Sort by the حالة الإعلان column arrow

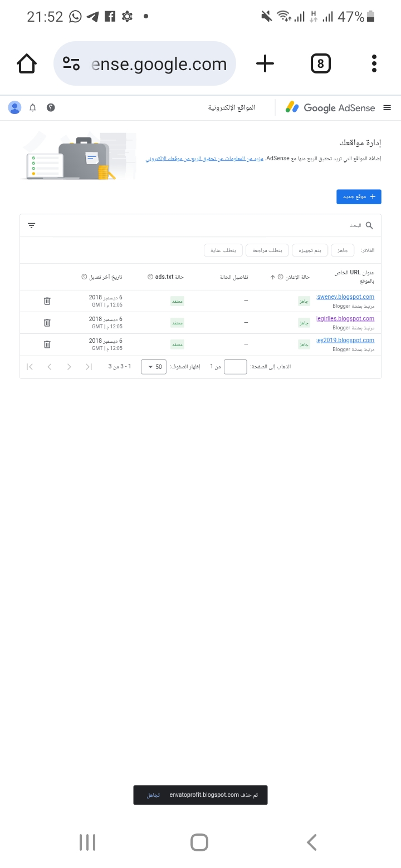click(272, 277)
